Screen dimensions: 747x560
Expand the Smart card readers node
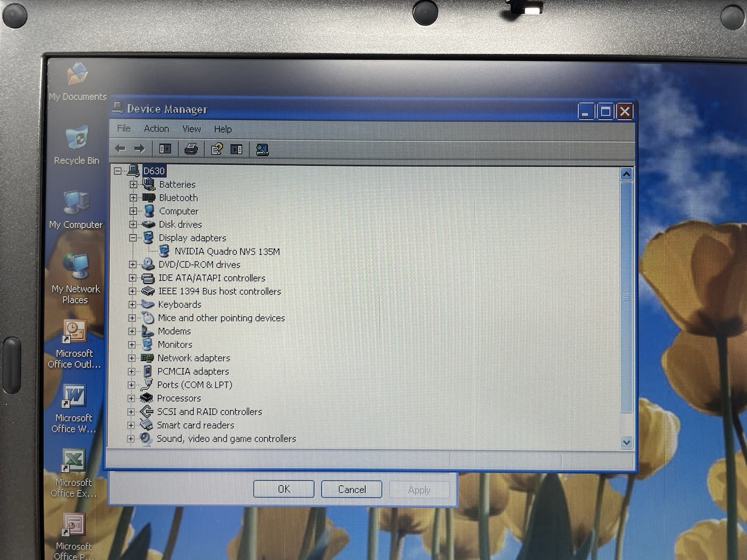(131, 425)
